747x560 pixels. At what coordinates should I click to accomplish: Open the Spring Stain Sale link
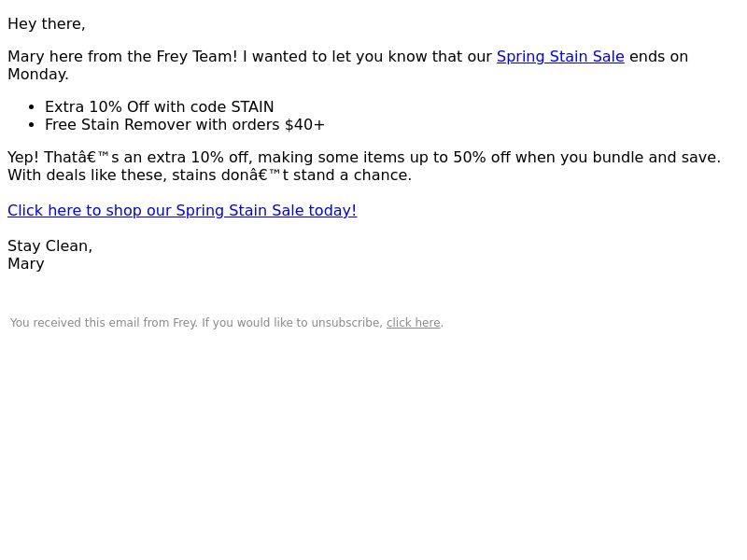point(560,57)
